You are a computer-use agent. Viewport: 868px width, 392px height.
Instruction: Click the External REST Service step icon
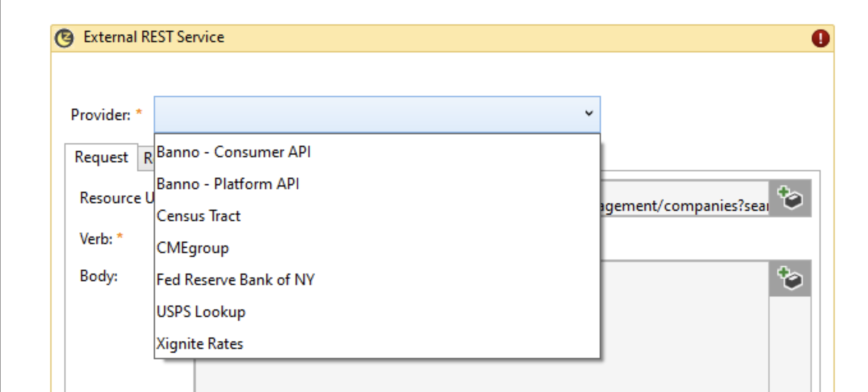(64, 38)
